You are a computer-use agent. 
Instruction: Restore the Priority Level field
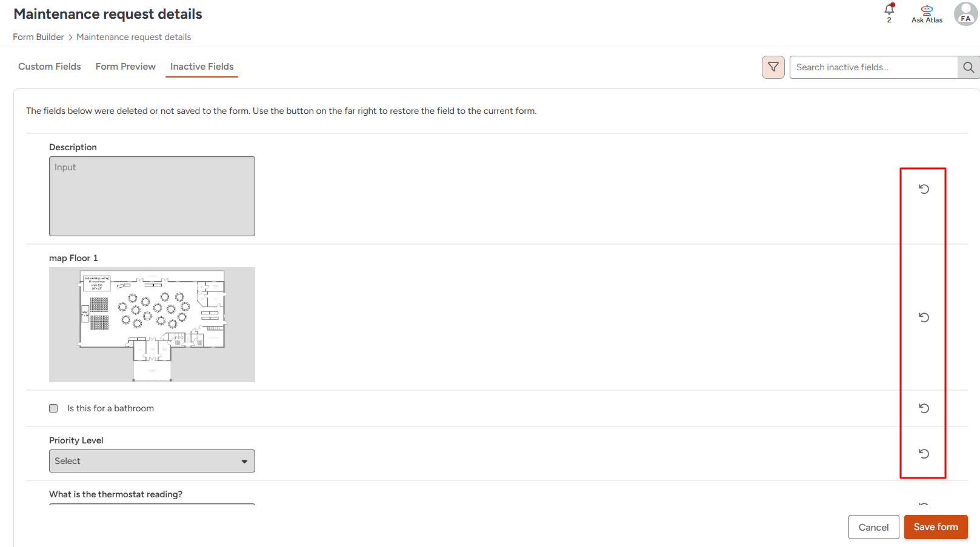click(x=924, y=454)
